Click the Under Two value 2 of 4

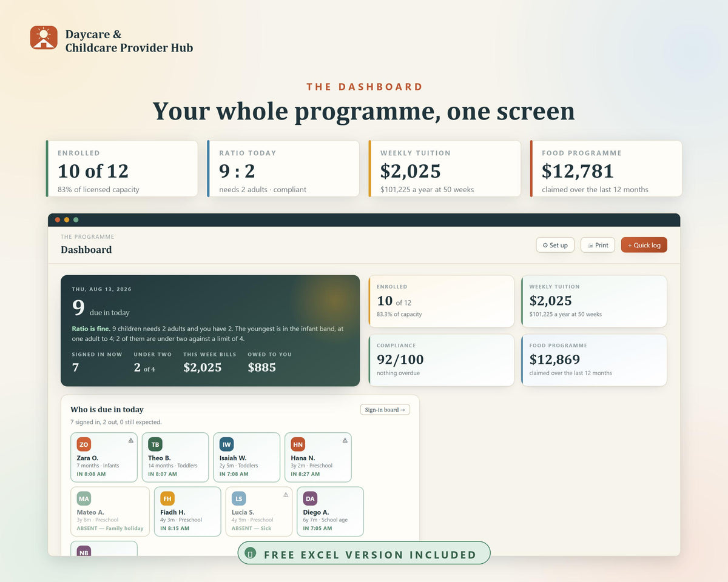pos(144,367)
